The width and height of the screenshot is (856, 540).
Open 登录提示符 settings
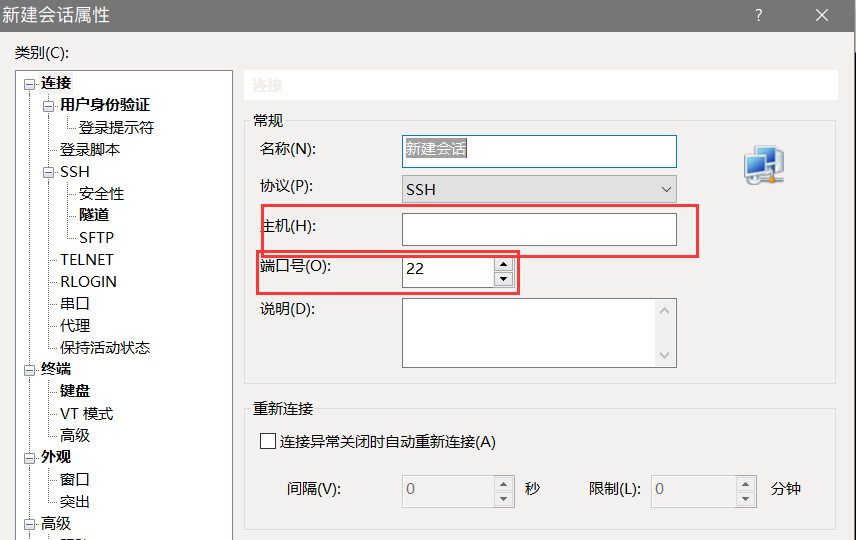(116, 127)
